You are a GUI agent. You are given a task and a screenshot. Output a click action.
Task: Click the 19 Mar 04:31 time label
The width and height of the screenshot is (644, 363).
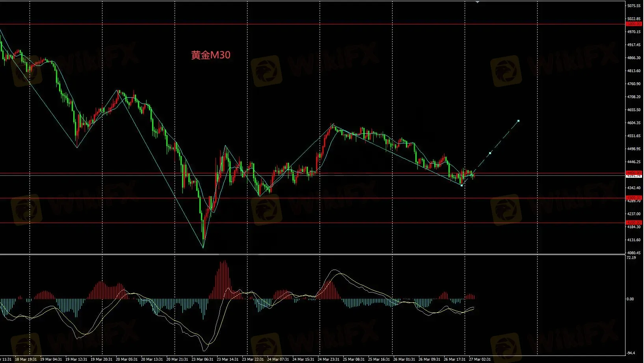[51, 359]
